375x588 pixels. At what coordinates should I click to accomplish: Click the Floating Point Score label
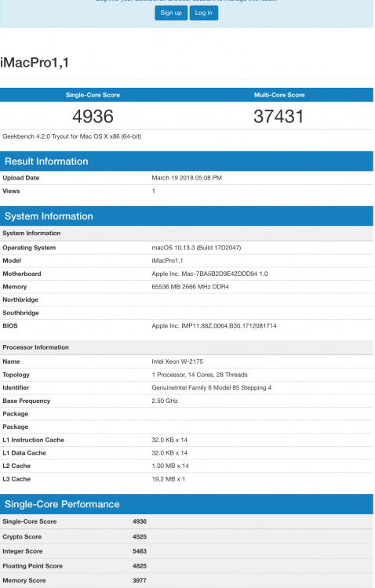point(33,566)
